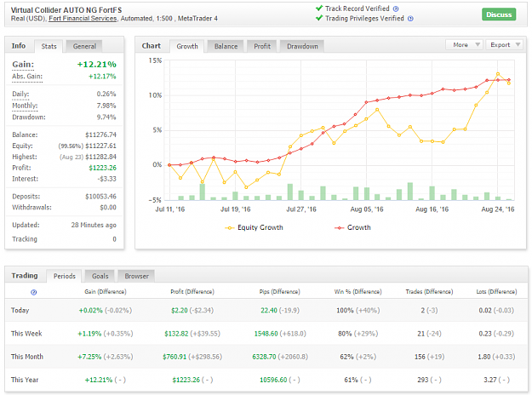Click the last Growth data point on chart
Viewport: 532px width, 395px height.
click(x=508, y=80)
